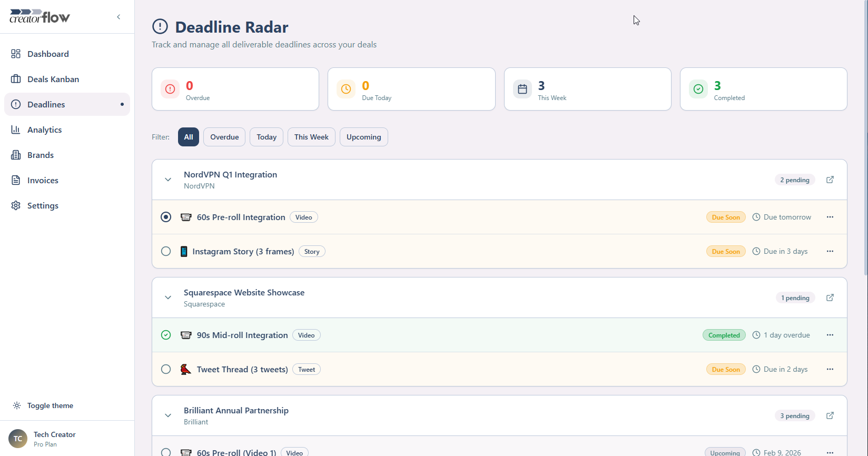Open more options for 60s Pre-roll Integration
The image size is (868, 456).
830,217
